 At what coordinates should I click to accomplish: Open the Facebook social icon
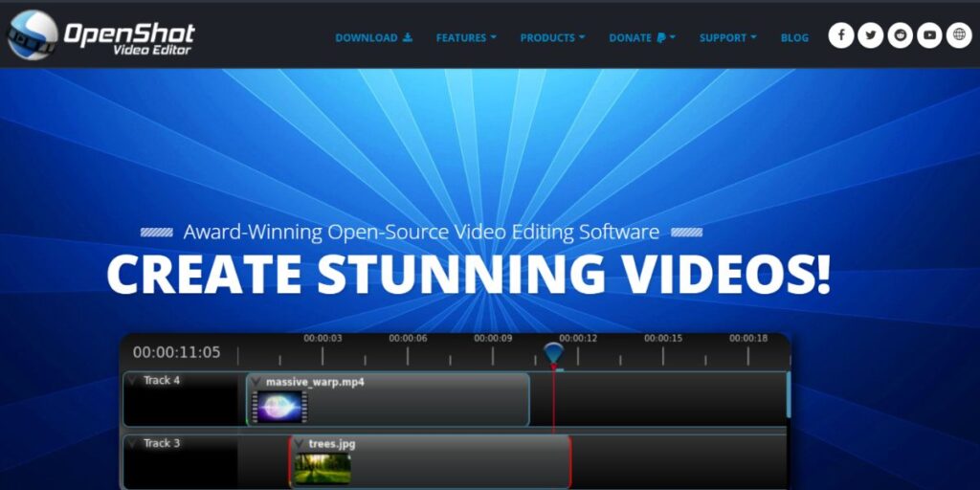(x=841, y=35)
